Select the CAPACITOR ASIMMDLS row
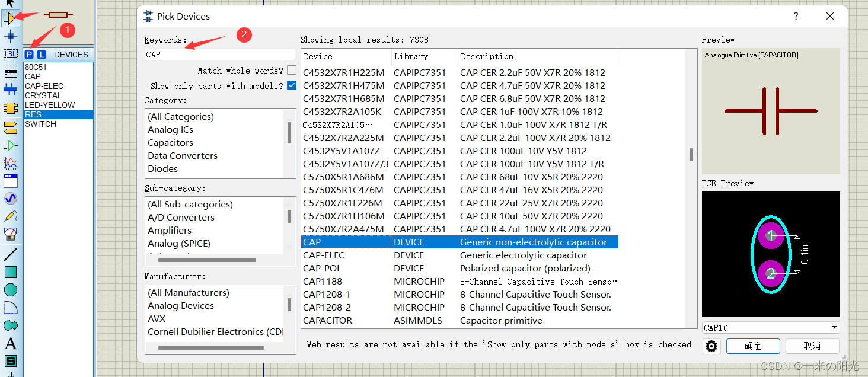Screen dimensions: 868x377 [459, 321]
